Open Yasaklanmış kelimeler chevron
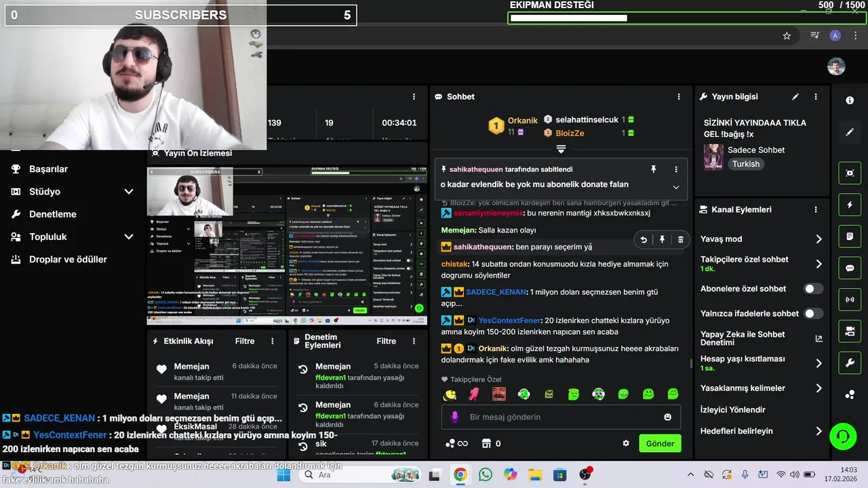The width and height of the screenshot is (868, 488). 818,388
